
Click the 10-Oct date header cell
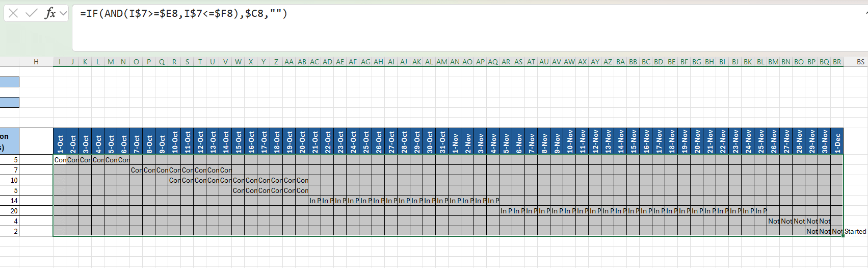click(x=174, y=141)
